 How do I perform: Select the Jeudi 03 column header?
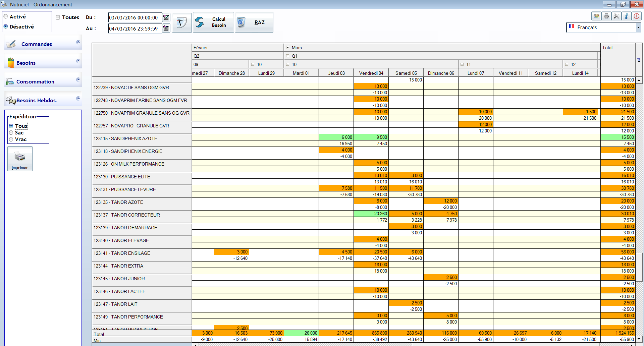[336, 73]
